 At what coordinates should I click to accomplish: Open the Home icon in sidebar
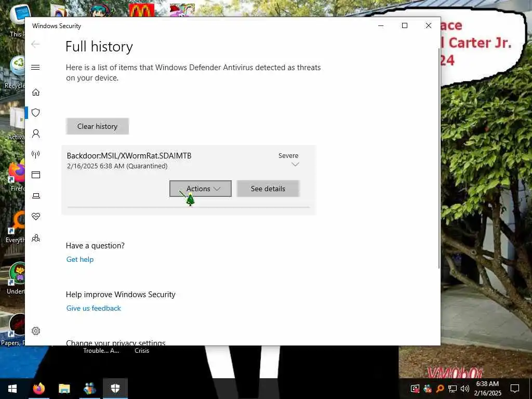[x=36, y=92]
